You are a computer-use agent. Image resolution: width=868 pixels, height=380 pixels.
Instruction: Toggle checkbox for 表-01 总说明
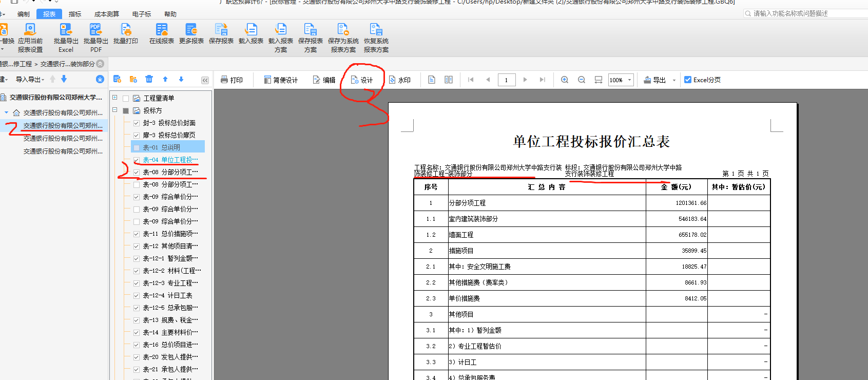[137, 147]
